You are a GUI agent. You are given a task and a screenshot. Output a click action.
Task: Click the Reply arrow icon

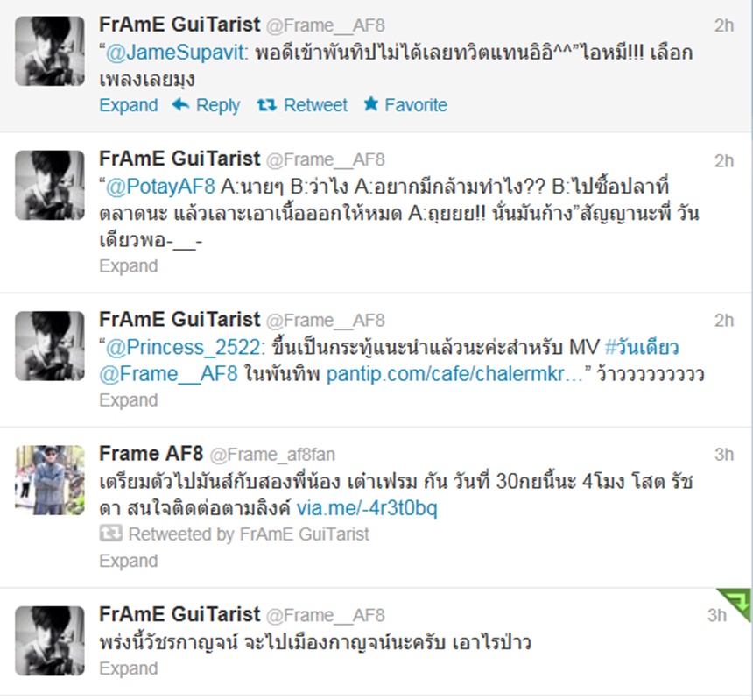pos(180,104)
